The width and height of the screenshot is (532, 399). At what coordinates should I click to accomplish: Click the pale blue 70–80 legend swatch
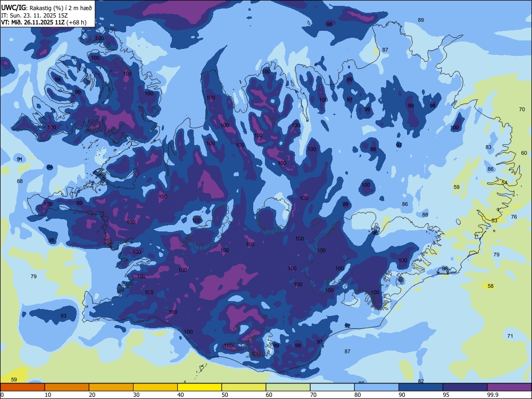point(332,387)
